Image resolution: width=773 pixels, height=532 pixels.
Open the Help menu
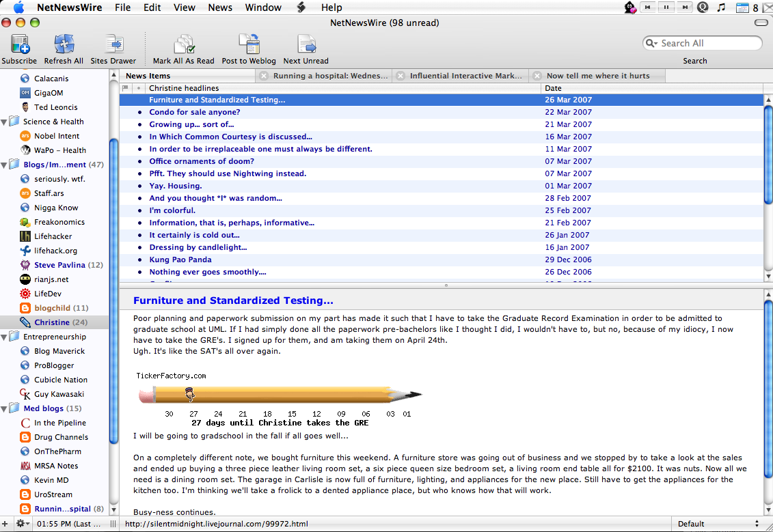(x=331, y=8)
